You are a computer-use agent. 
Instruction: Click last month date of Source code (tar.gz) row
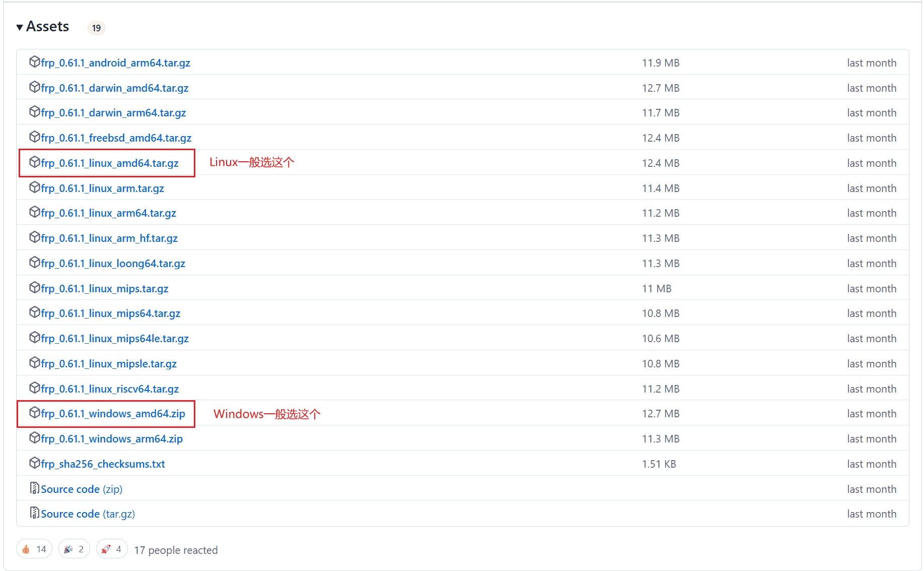[x=872, y=514]
